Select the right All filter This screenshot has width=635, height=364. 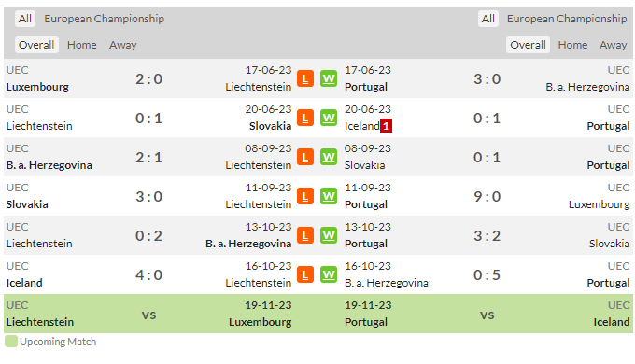click(x=488, y=19)
